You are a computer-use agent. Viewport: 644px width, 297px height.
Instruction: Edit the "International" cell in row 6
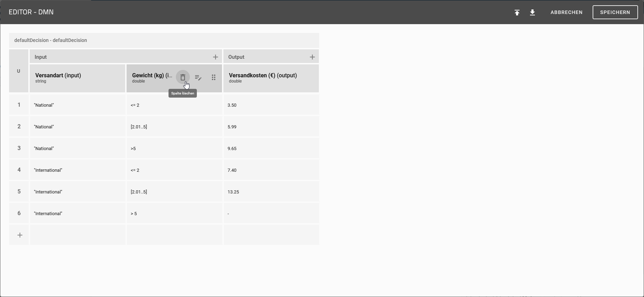77,213
